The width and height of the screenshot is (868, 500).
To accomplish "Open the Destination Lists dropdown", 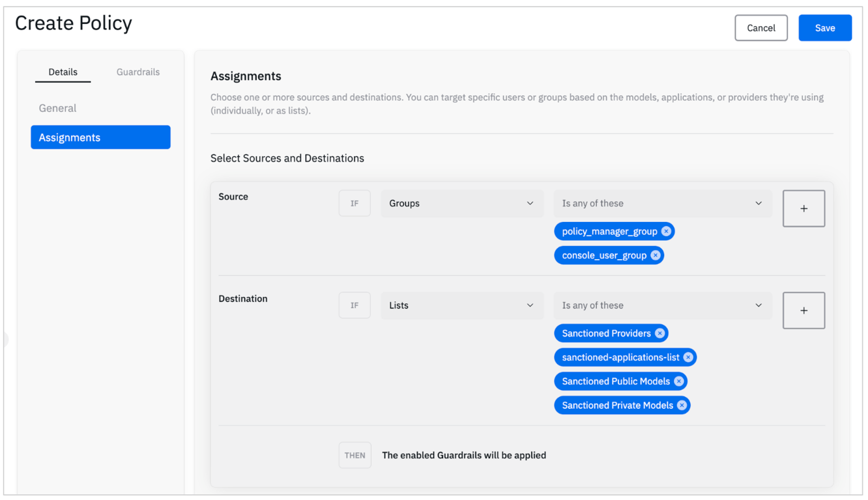I will [461, 305].
